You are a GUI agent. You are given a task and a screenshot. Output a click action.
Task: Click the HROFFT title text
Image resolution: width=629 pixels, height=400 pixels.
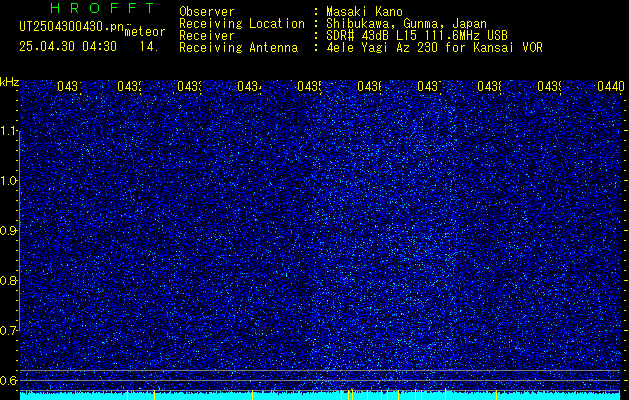coord(103,8)
